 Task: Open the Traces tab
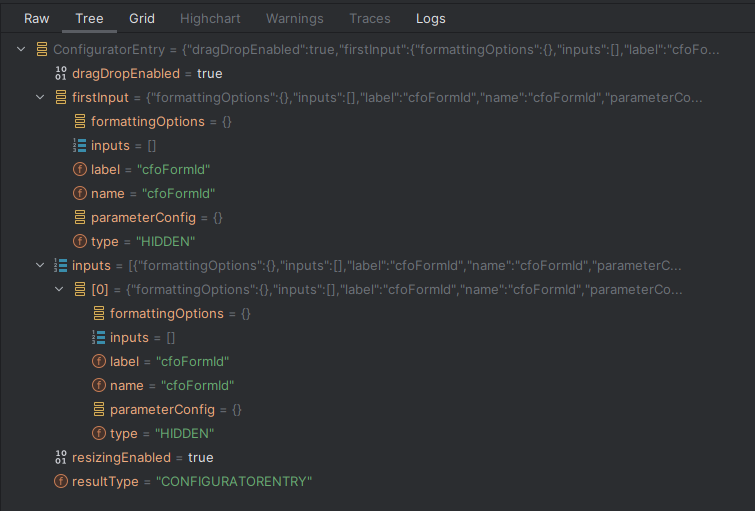(x=370, y=18)
